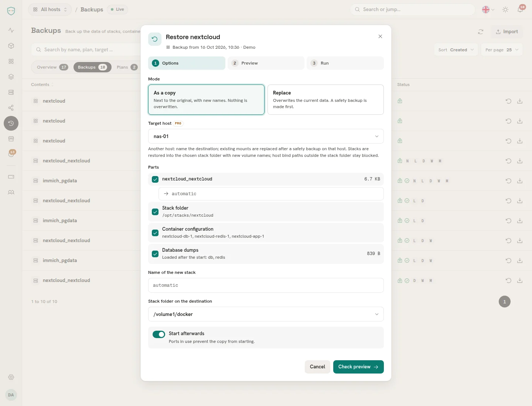Uncheck the Container configuration checkbox

(x=155, y=233)
